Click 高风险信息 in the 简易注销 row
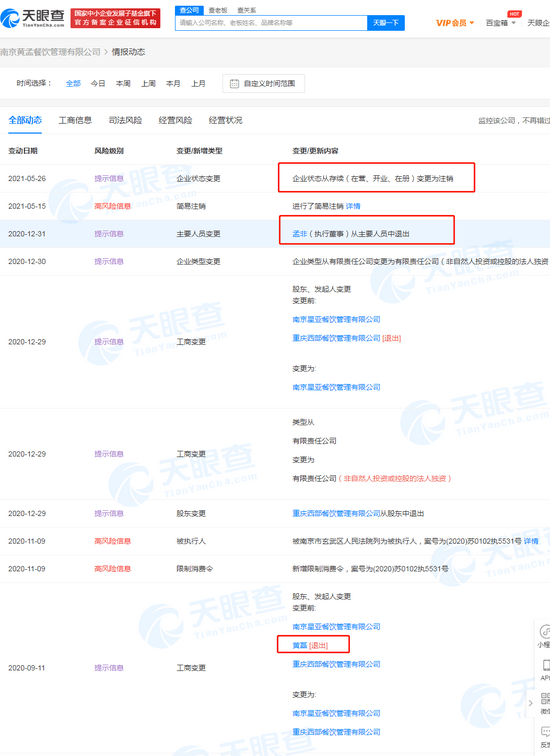 [x=113, y=206]
